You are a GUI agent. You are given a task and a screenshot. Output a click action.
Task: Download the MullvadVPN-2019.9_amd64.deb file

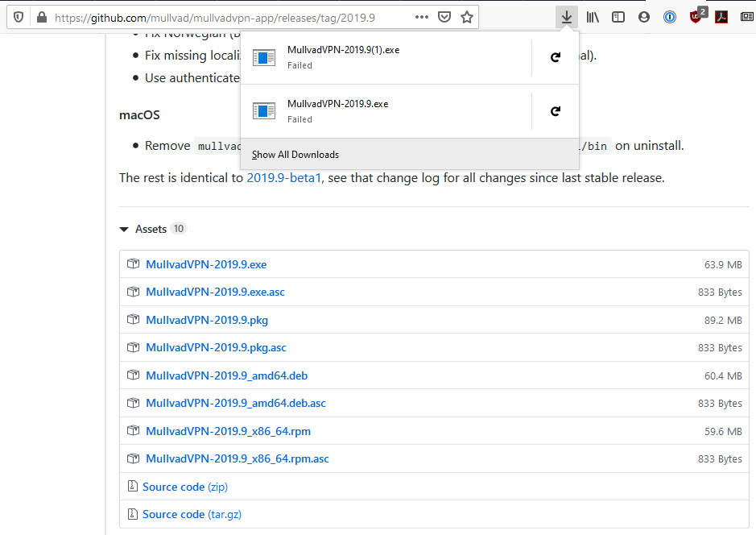226,375
